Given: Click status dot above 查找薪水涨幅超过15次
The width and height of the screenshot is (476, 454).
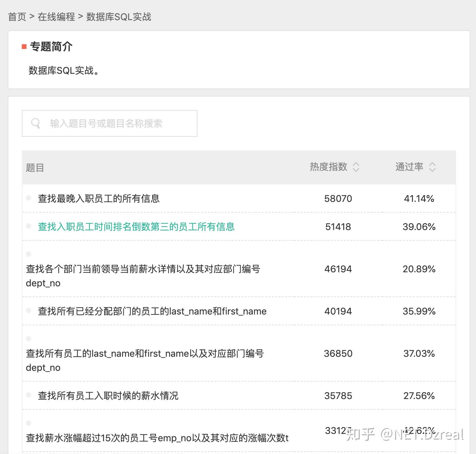Looking at the screenshot, I should pos(28,423).
